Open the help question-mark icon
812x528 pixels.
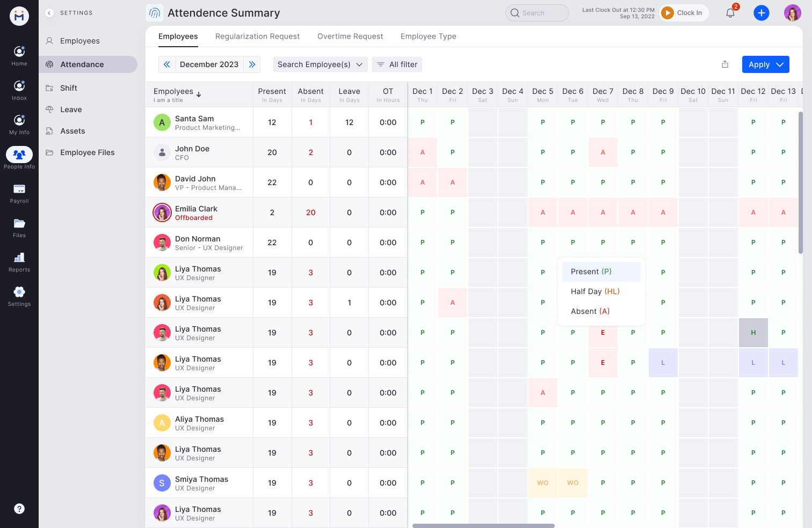(x=19, y=508)
